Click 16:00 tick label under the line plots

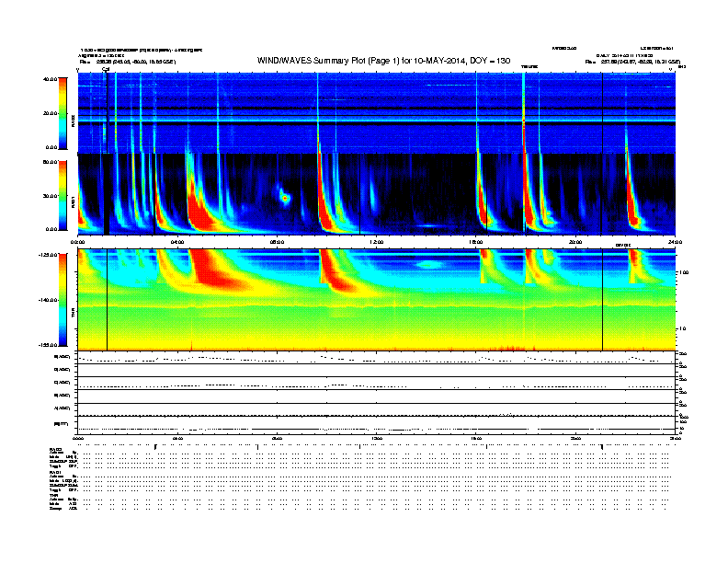tap(476, 438)
